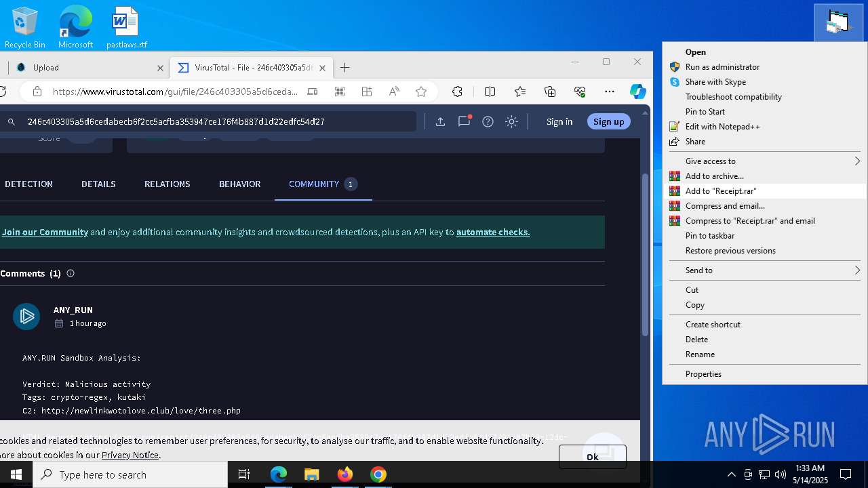Close the VirusTotal tab
Image resolution: width=868 pixels, height=488 pixels.
tap(322, 68)
